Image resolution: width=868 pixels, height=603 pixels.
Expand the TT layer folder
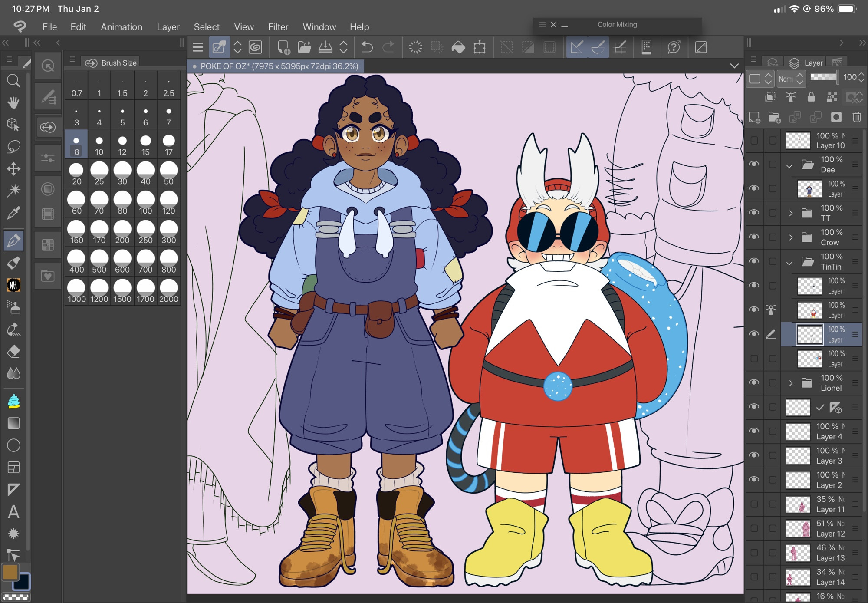[x=791, y=213]
